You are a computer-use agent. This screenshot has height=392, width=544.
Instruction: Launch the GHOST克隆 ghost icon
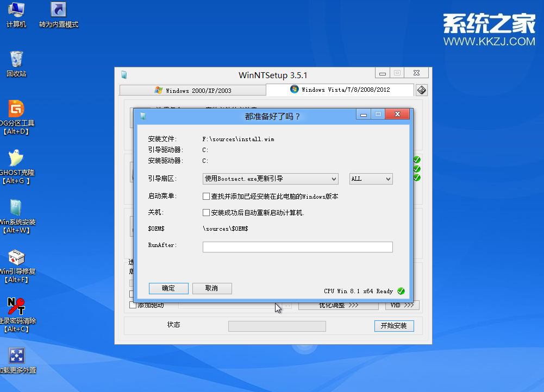(x=16, y=159)
